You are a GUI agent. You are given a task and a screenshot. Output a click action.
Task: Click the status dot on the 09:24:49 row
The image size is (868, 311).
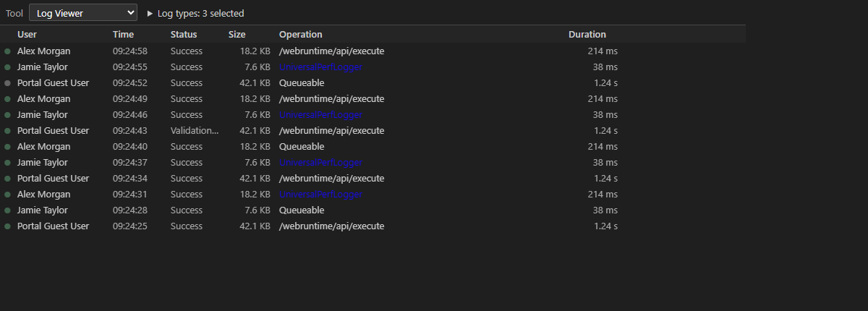8,99
